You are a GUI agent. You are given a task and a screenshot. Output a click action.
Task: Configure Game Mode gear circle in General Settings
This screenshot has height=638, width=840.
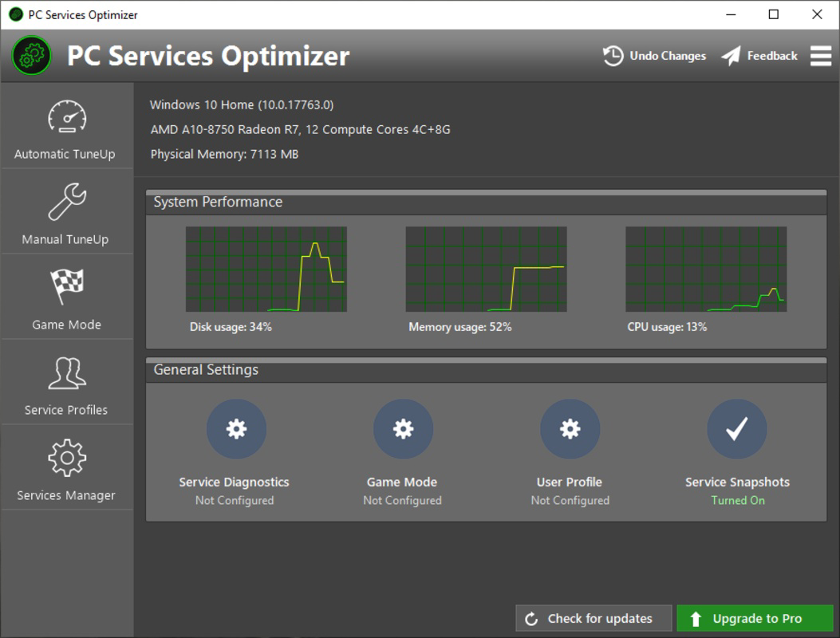403,428
